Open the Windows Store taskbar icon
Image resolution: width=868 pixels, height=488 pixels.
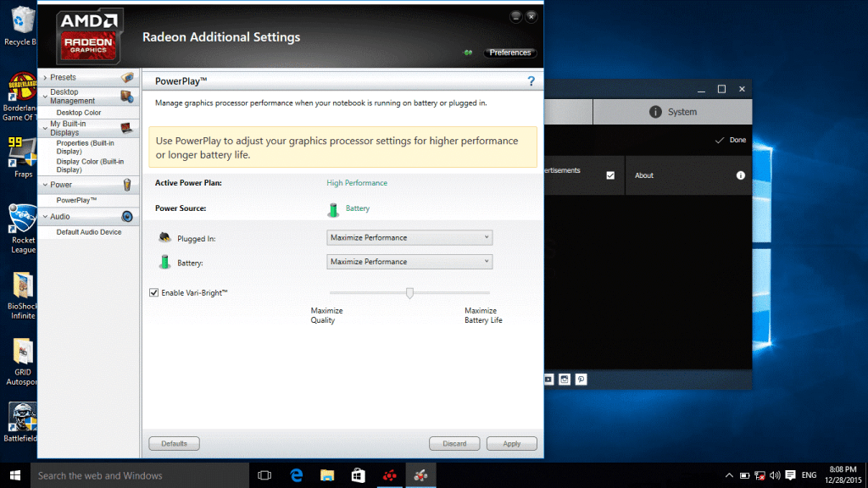pos(359,475)
